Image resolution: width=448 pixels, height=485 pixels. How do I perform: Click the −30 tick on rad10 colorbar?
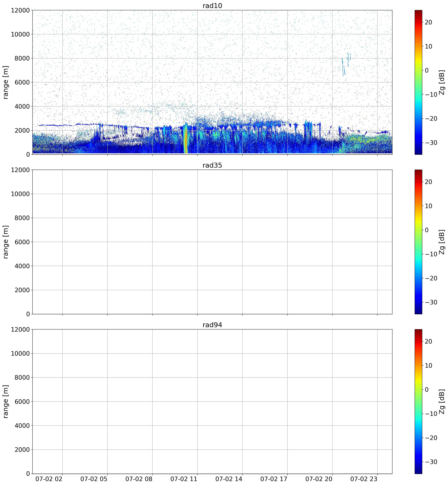431,143
